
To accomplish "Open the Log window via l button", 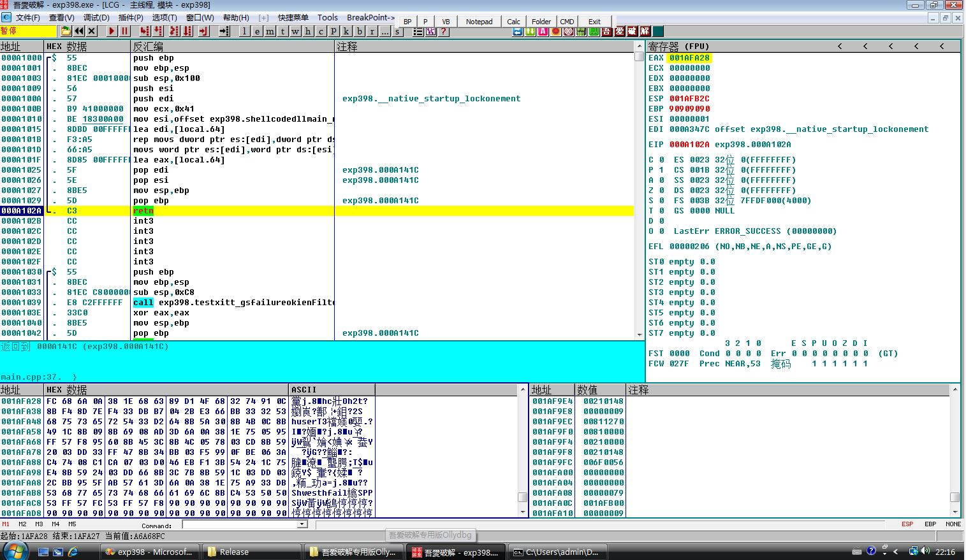I will coord(244,31).
